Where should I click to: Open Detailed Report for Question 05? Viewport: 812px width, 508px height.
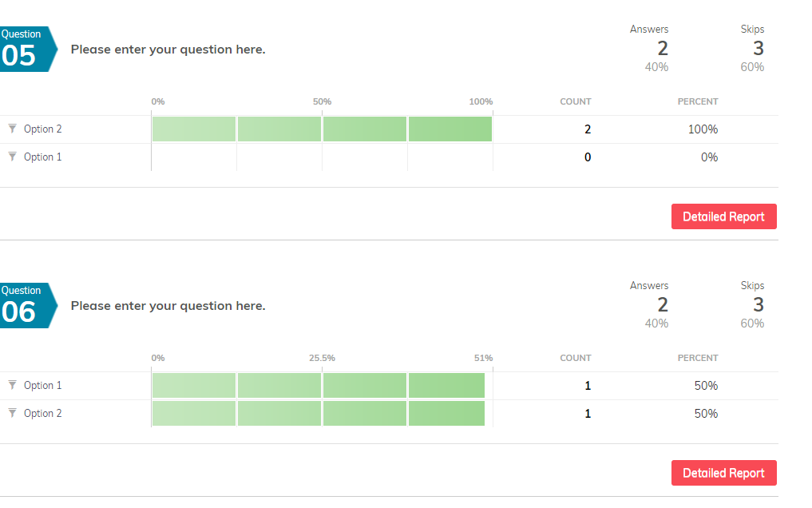click(x=723, y=216)
